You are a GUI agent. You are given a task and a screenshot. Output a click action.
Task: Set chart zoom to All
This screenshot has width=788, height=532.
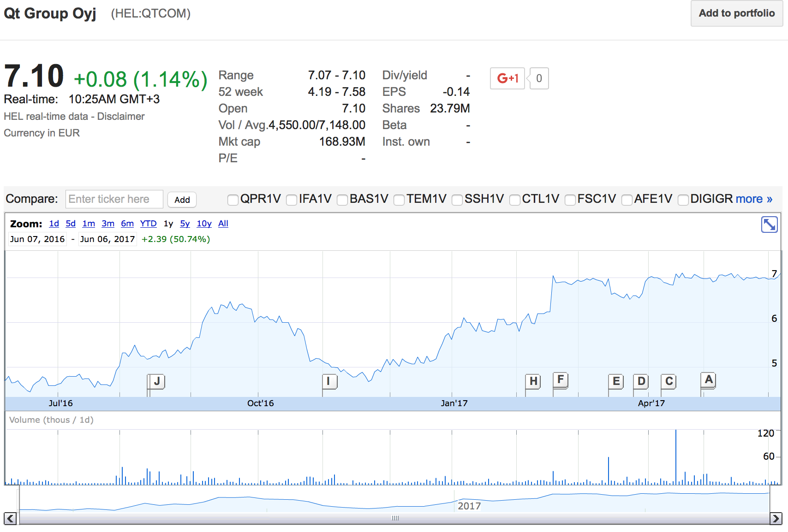[223, 224]
